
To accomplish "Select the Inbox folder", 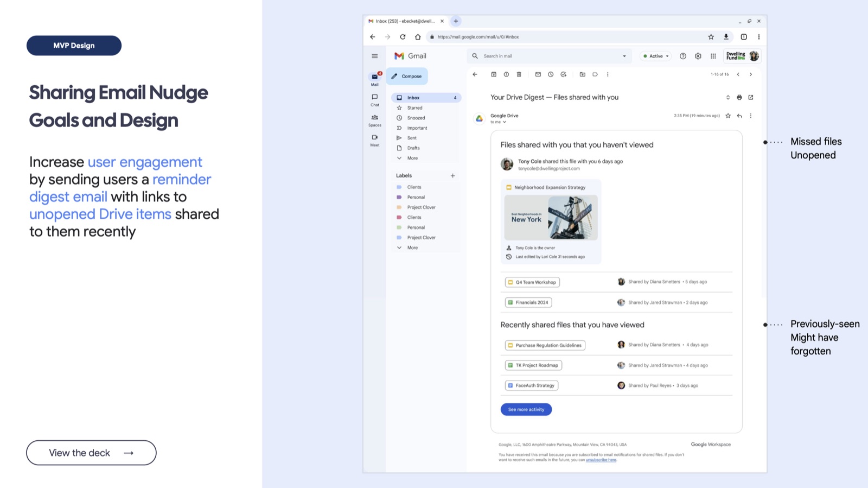I will [x=426, y=98].
